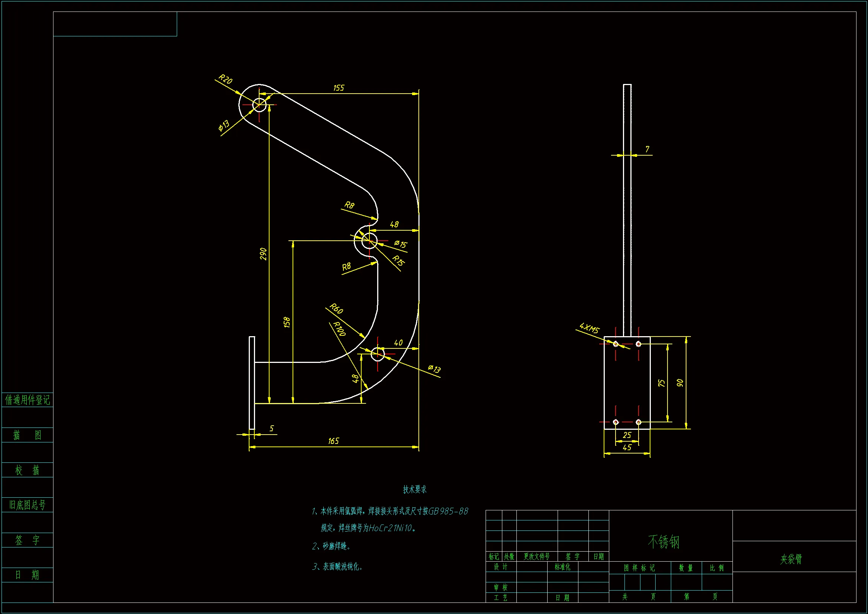868x614 pixels.
Task: Click the 75 hole spacing dimension
Action: [x=662, y=383]
